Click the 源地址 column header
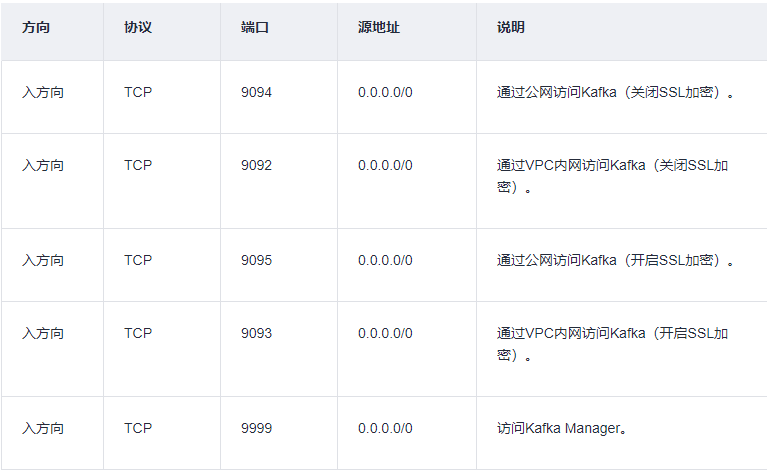This screenshot has width=767, height=470. tap(378, 28)
